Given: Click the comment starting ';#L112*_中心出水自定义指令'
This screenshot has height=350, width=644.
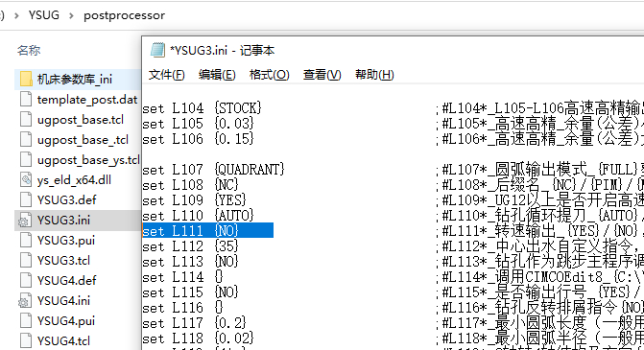Looking at the screenshot, I should click(539, 246).
